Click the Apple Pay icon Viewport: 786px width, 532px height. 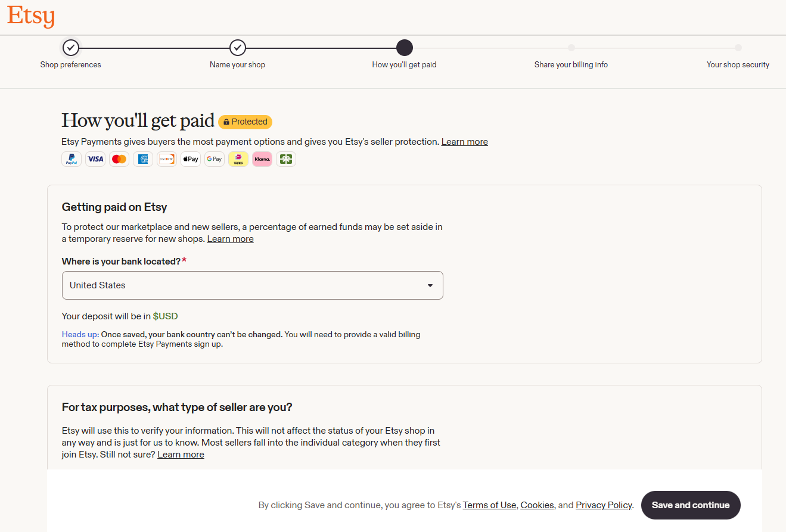click(x=191, y=159)
